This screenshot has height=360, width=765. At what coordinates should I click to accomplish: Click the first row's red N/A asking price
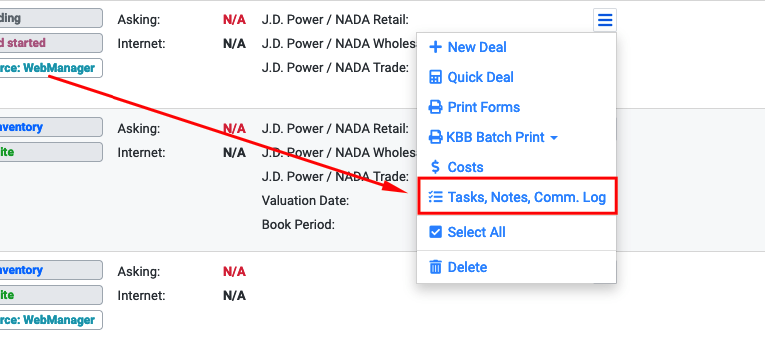pyautogui.click(x=234, y=20)
